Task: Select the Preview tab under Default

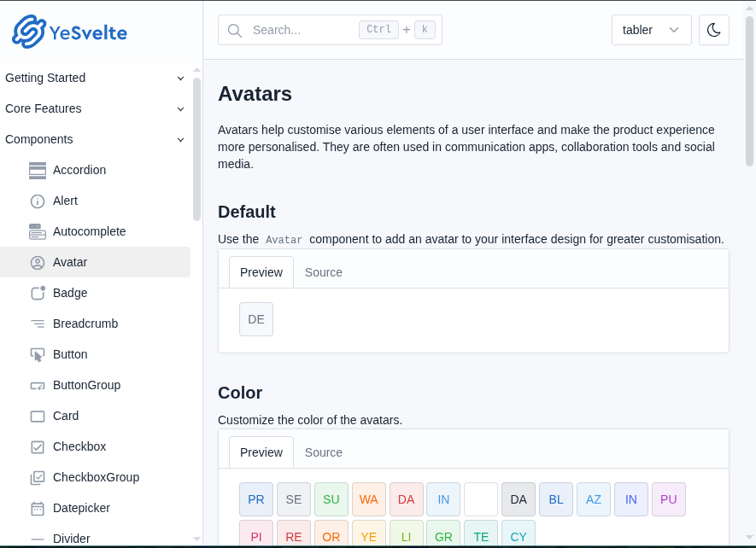Action: point(261,272)
